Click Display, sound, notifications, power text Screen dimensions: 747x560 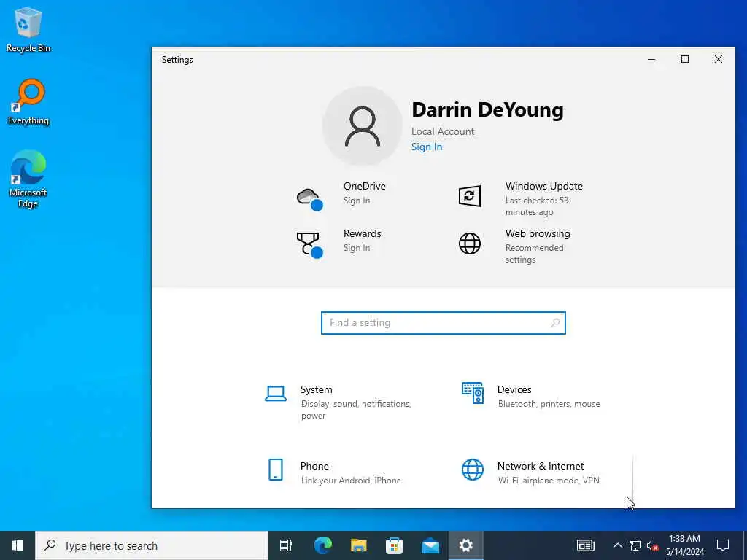(x=356, y=410)
